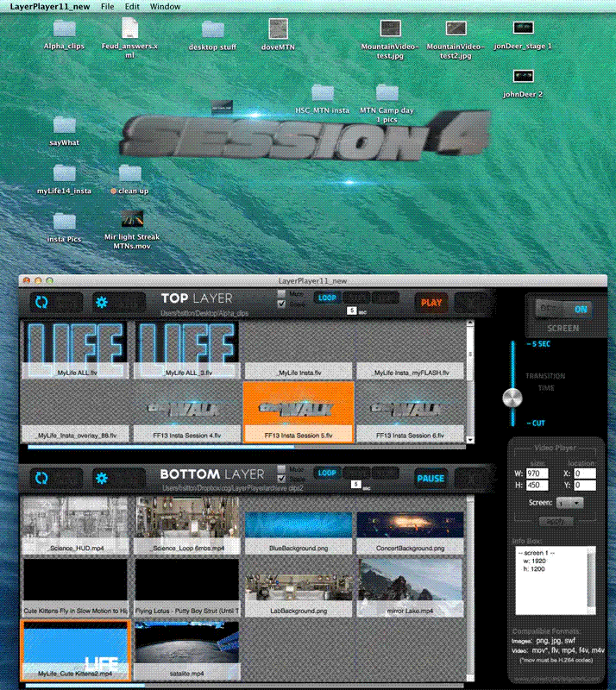616x690 pixels.
Task: Select the clean up folder
Action: tap(130, 173)
